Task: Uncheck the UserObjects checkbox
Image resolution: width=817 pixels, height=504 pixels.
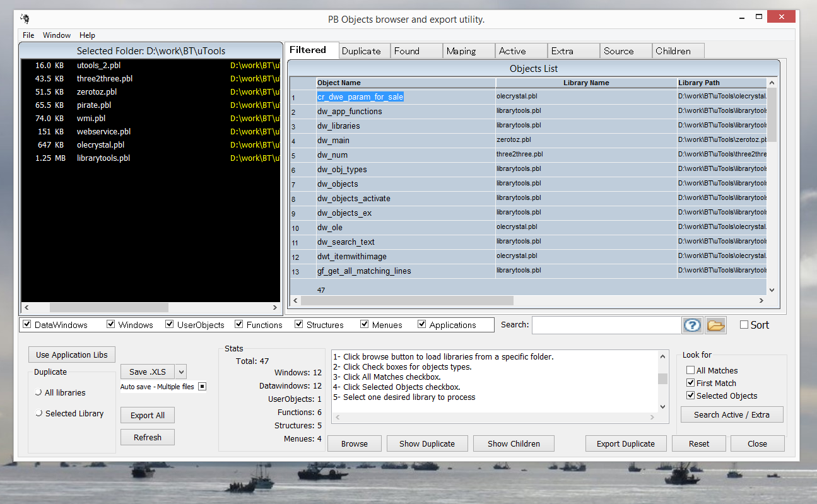Action: point(170,324)
